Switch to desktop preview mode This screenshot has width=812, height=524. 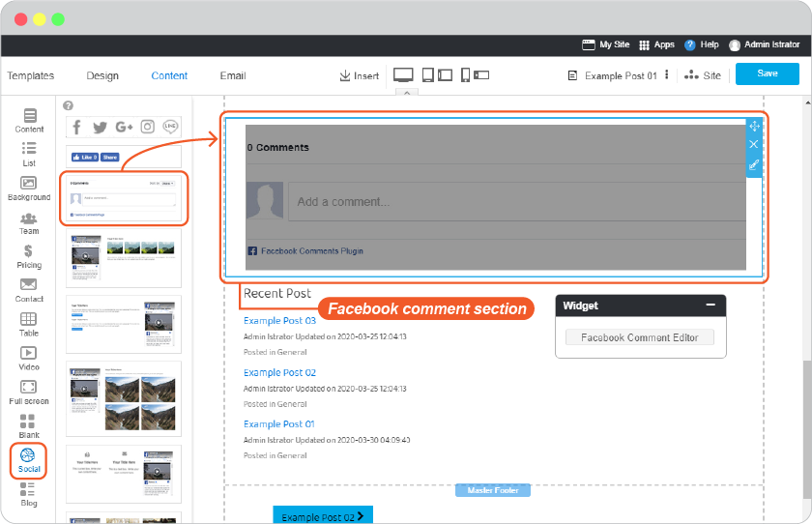click(403, 75)
